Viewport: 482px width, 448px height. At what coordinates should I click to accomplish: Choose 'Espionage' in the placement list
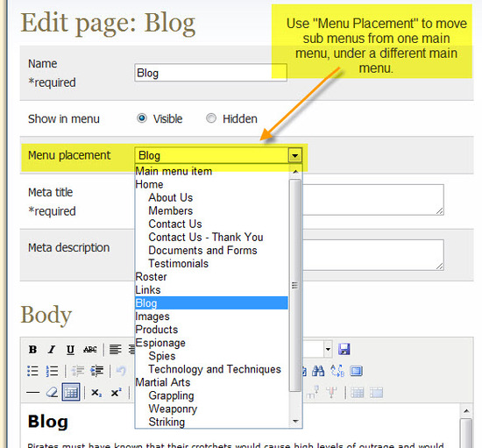coord(211,343)
